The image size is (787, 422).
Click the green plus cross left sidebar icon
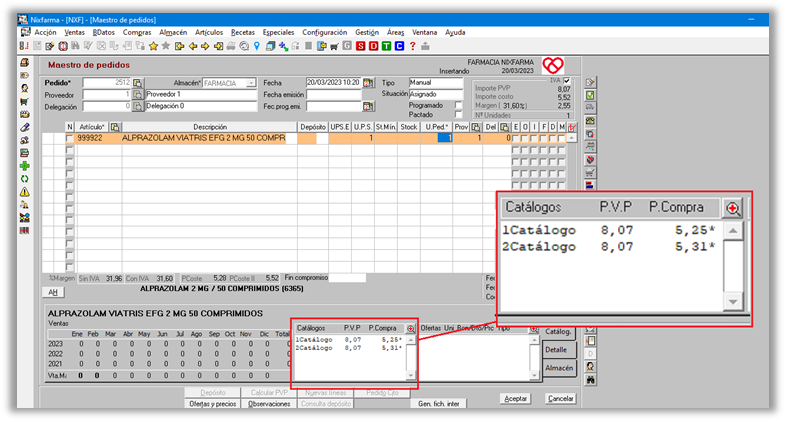click(24, 166)
